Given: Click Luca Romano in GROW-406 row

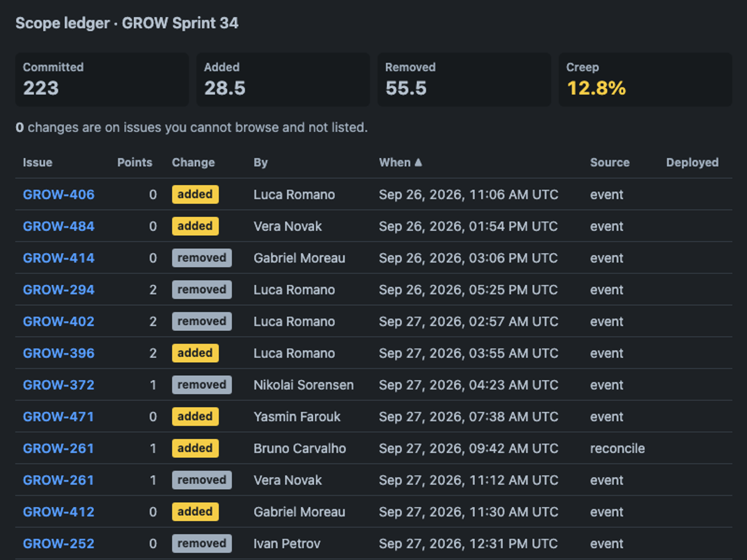Looking at the screenshot, I should [x=294, y=195].
